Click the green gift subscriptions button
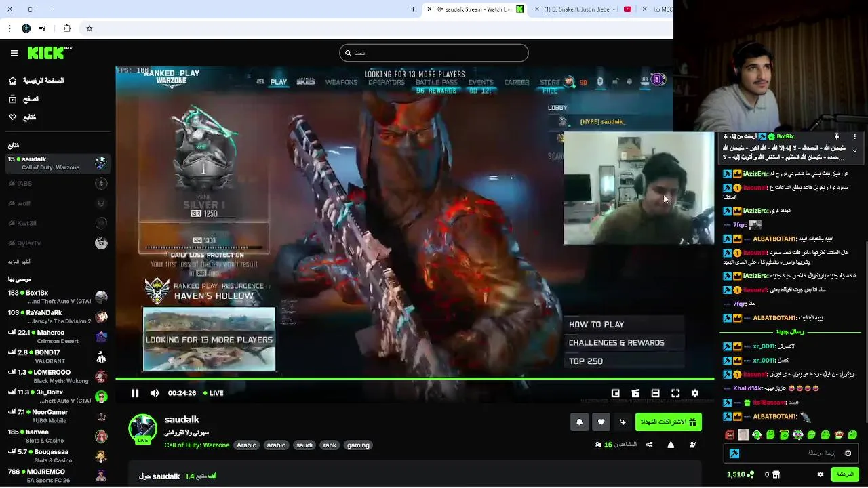Screen dimensions: 868x488 [x=668, y=422]
